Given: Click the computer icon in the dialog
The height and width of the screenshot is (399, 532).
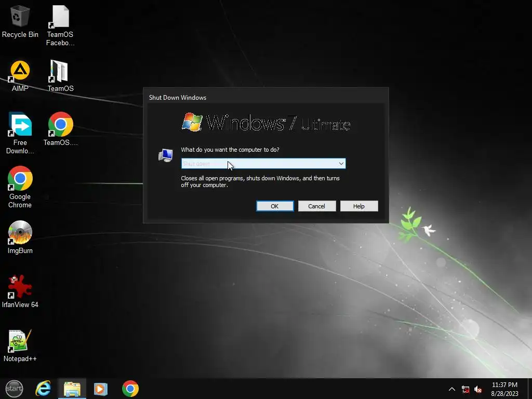Looking at the screenshot, I should (x=166, y=155).
